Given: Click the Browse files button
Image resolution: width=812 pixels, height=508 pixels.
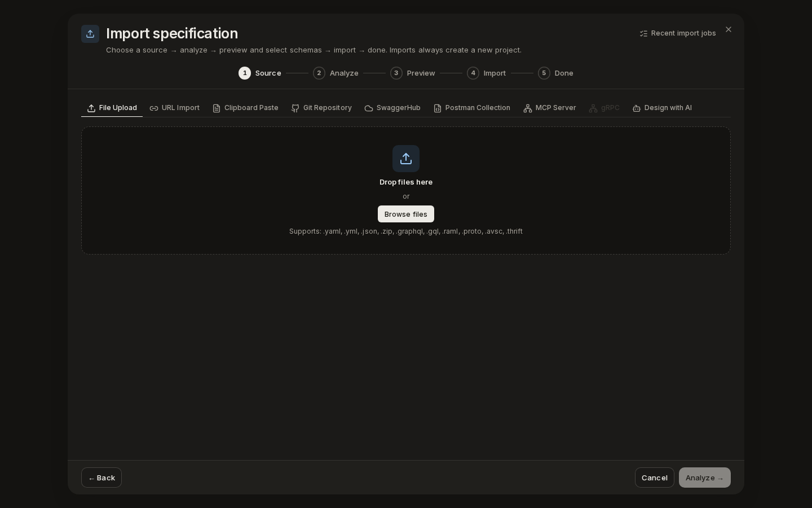Looking at the screenshot, I should pos(406,214).
